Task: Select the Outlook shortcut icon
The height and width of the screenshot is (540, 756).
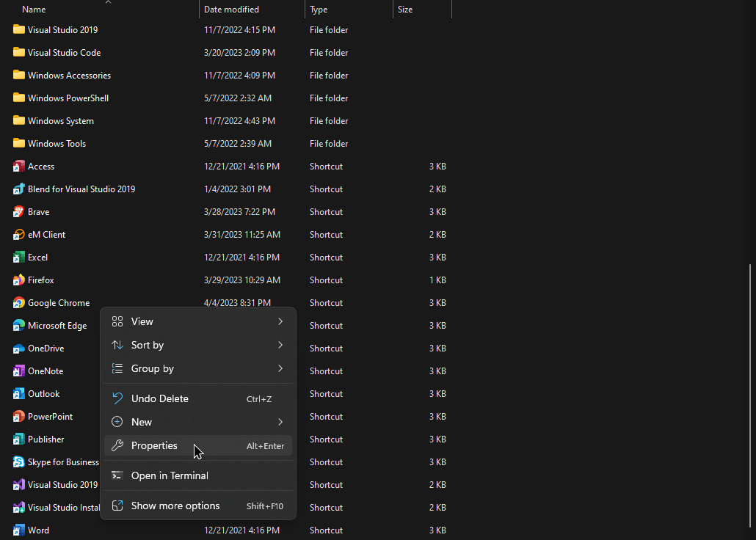Action: [19, 393]
